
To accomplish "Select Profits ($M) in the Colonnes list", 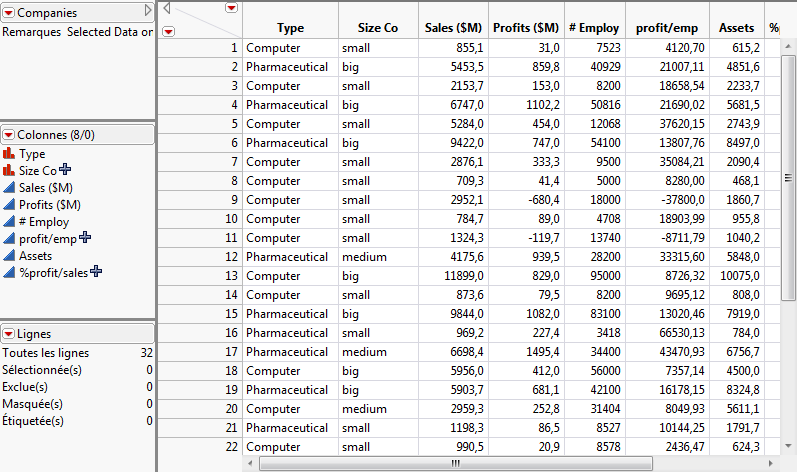I will pyautogui.click(x=50, y=205).
